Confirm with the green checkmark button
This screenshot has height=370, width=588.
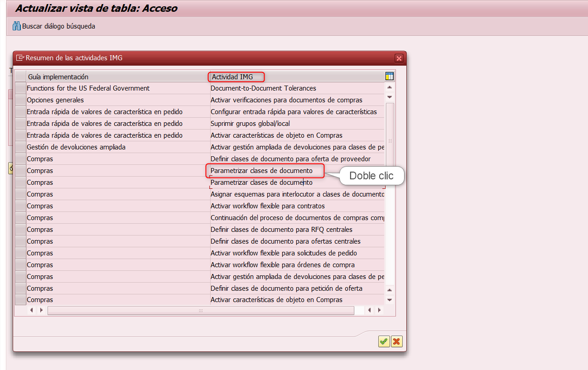[384, 342]
